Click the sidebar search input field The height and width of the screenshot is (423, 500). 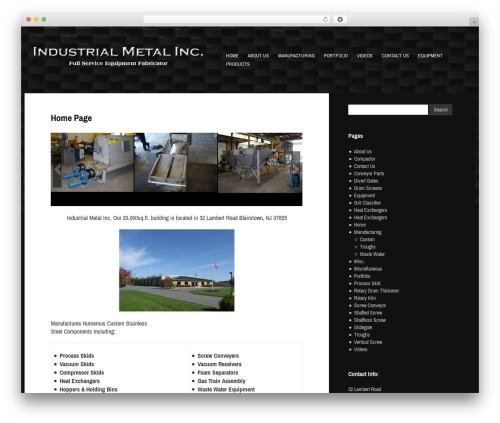click(388, 110)
